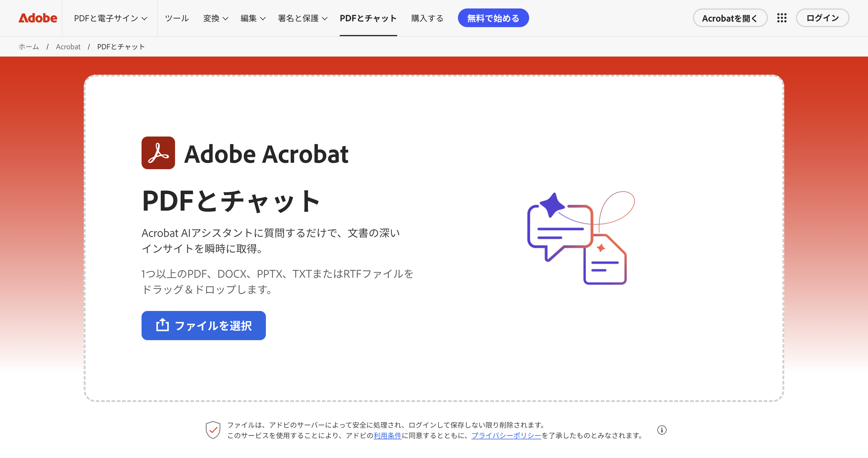Open the プライバシーポリシー link
868x458 pixels.
coord(506,436)
